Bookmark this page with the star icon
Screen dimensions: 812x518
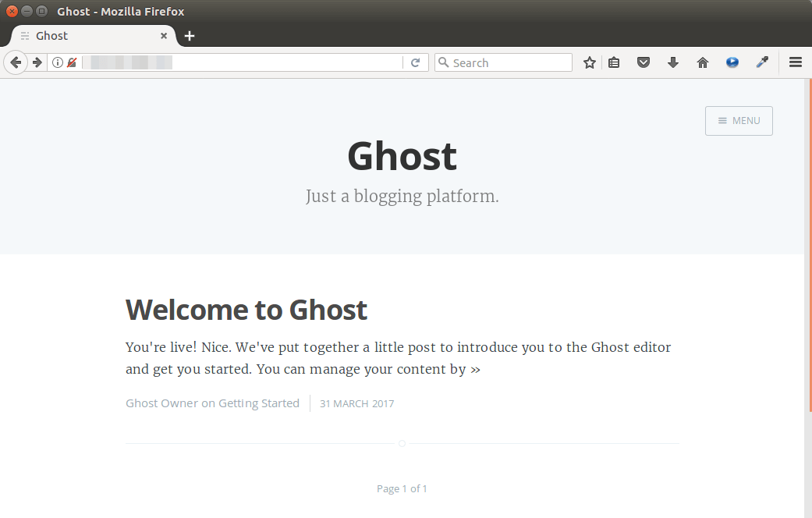[x=590, y=62]
